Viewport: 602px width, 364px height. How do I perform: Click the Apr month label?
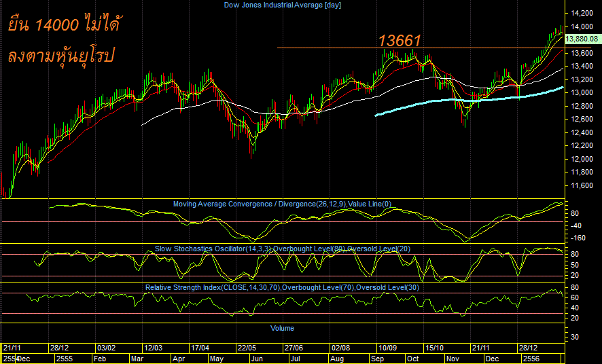coord(179,359)
